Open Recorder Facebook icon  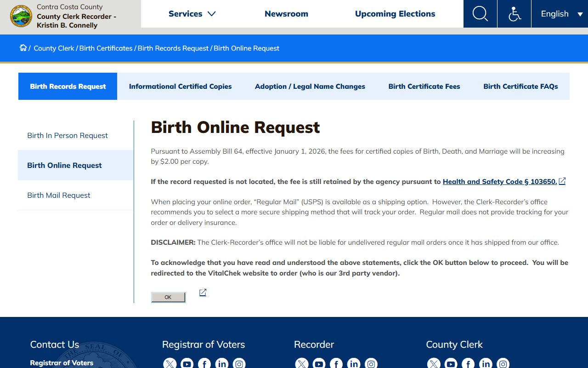click(336, 364)
